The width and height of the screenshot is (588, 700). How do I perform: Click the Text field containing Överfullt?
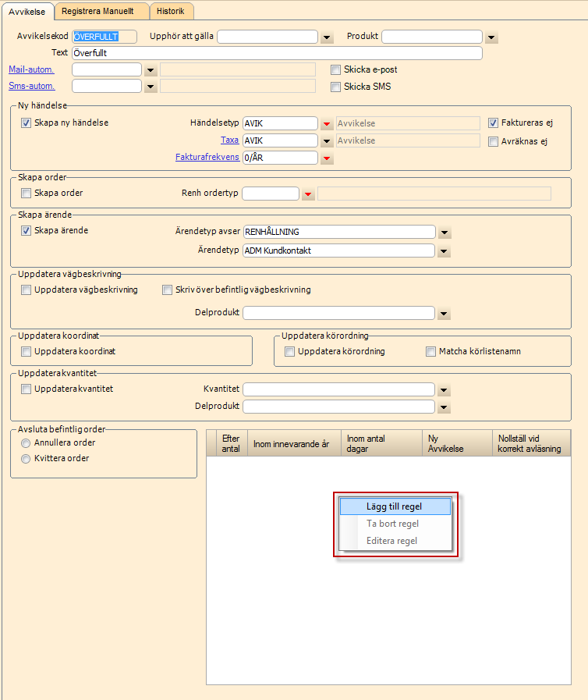(277, 53)
